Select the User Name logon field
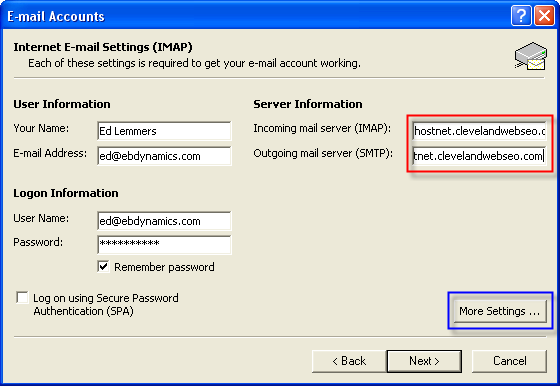Image resolution: width=560 pixels, height=386 pixels. 164,221
